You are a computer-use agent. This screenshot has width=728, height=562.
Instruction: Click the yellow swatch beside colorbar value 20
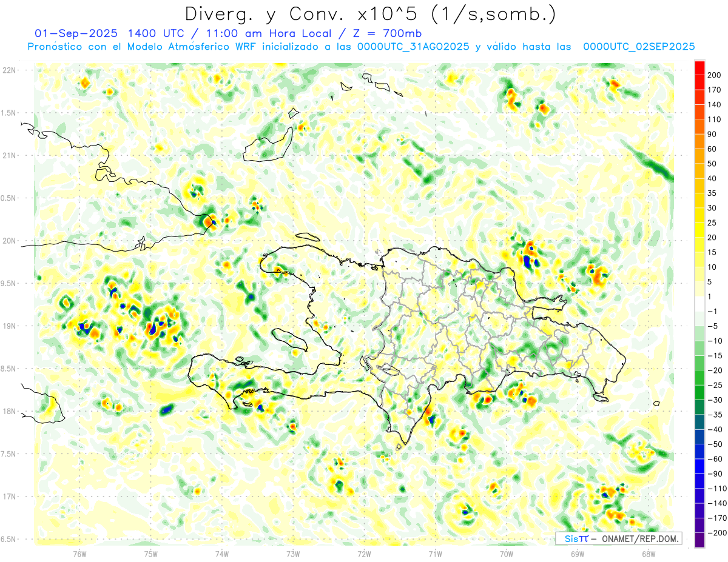[700, 230]
